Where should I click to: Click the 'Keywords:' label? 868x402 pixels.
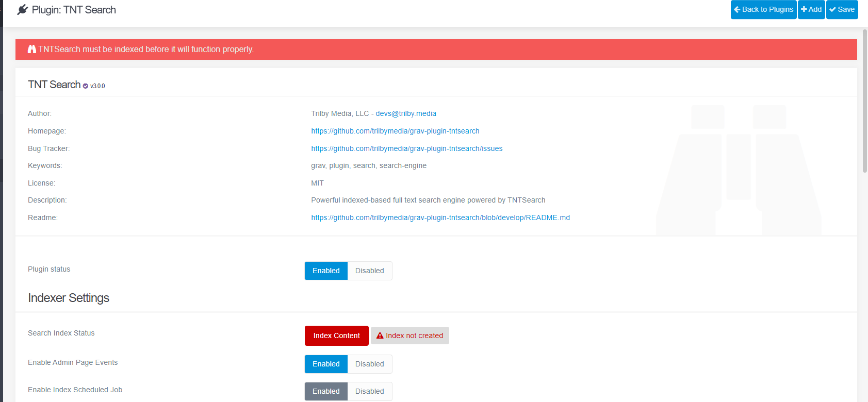tap(45, 165)
